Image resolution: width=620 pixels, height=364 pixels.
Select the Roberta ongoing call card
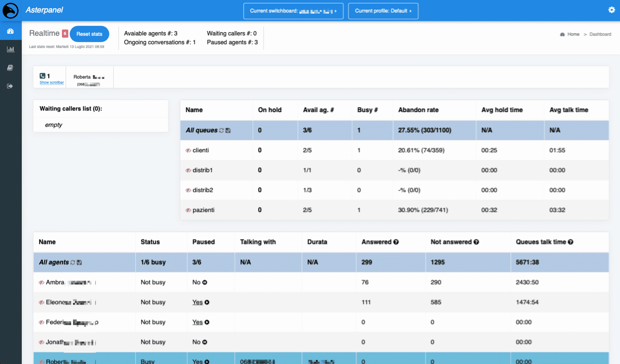coord(90,77)
